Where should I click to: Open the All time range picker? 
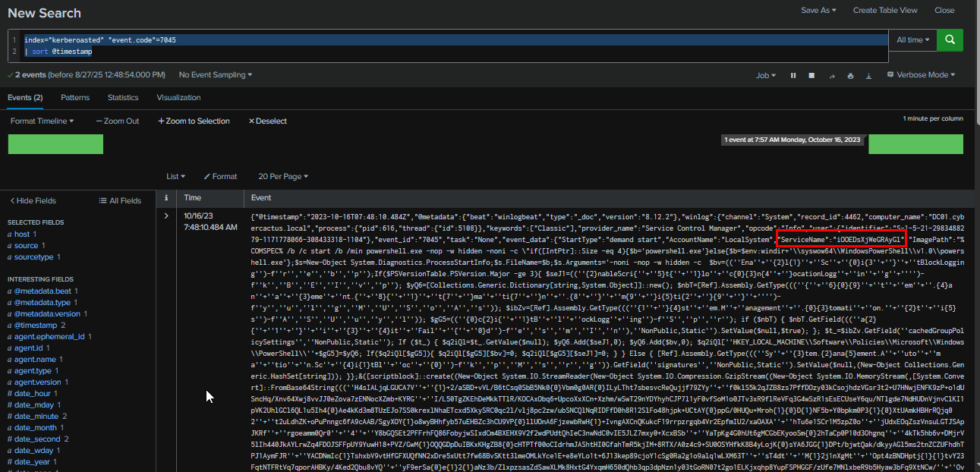pyautogui.click(x=913, y=40)
